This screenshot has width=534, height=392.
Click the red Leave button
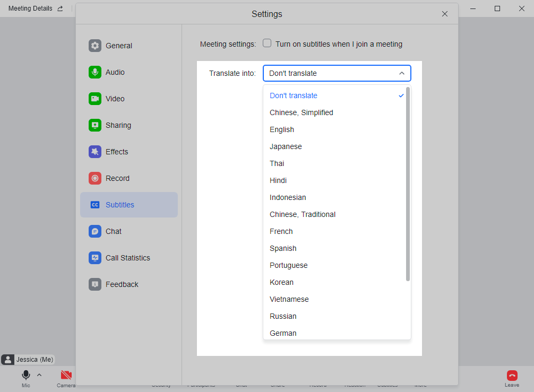coord(512,377)
